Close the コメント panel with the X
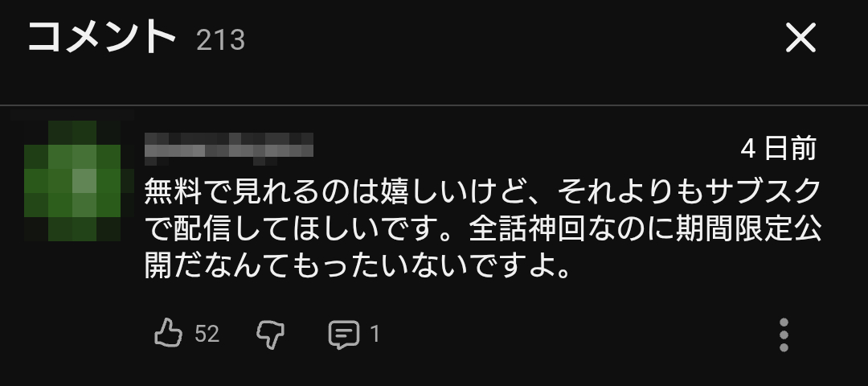 [800, 38]
